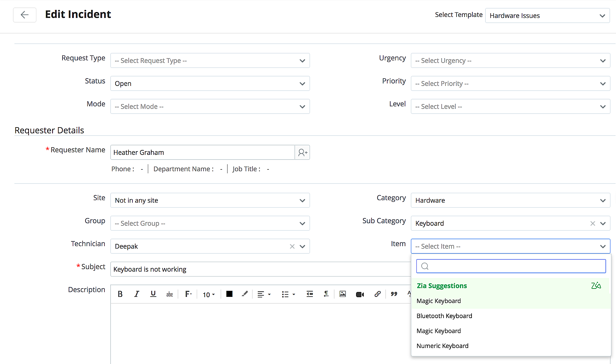The width and height of the screenshot is (616, 364).
Task: Click the blockquote icon
Action: 394,294
